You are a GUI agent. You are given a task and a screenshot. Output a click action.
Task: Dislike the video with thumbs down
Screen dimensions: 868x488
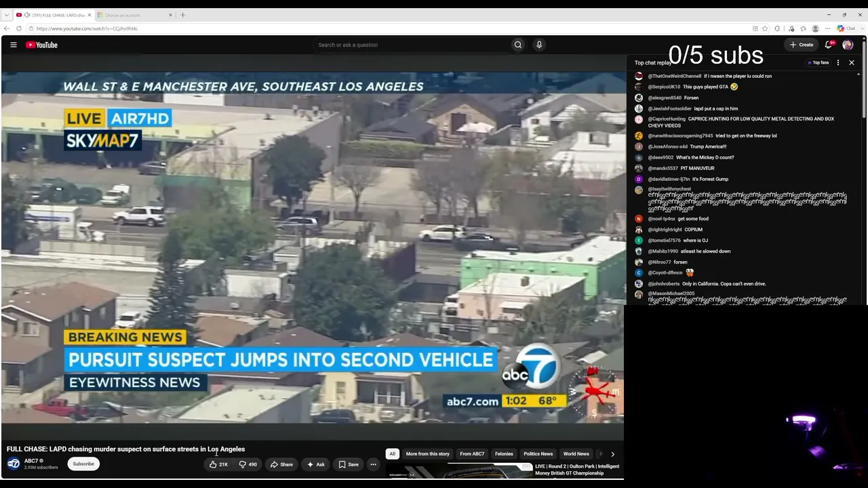[248, 464]
